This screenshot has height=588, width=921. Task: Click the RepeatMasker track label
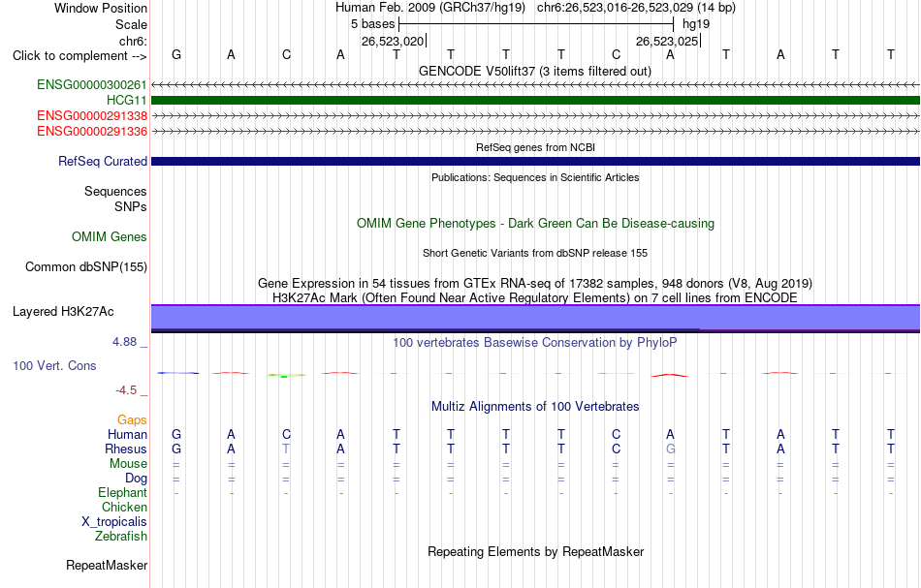click(x=107, y=565)
